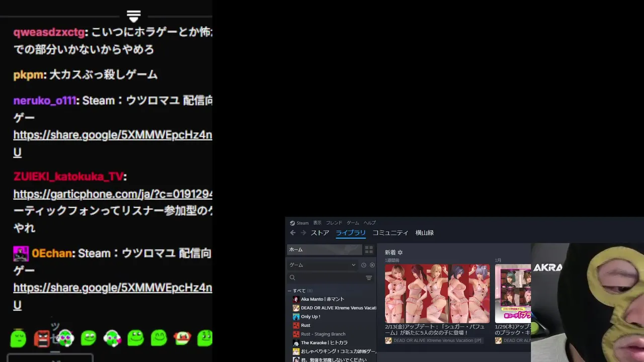Open the ゲーム menu in Steam menu bar
644x362 pixels.
coord(353,223)
